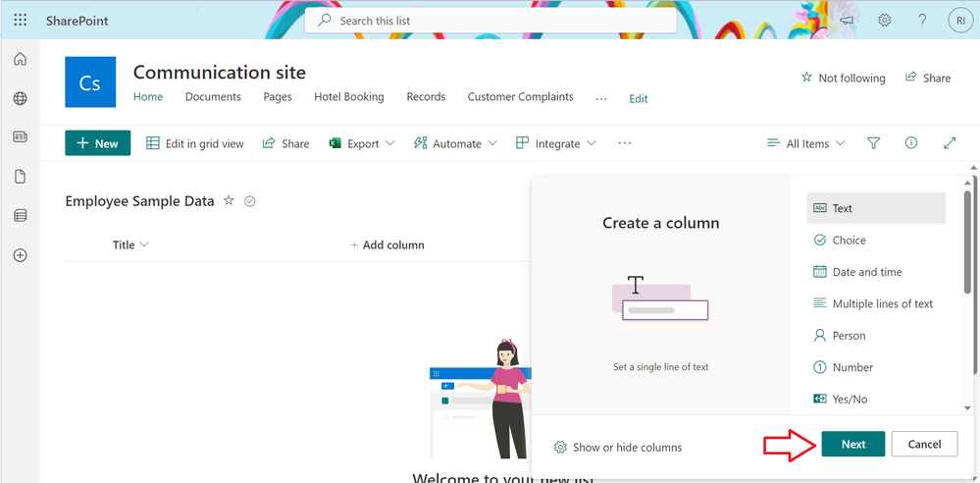Open the SharePoint app launcher waffle icon
Screen dimensions: 980x483
pyautogui.click(x=21, y=20)
